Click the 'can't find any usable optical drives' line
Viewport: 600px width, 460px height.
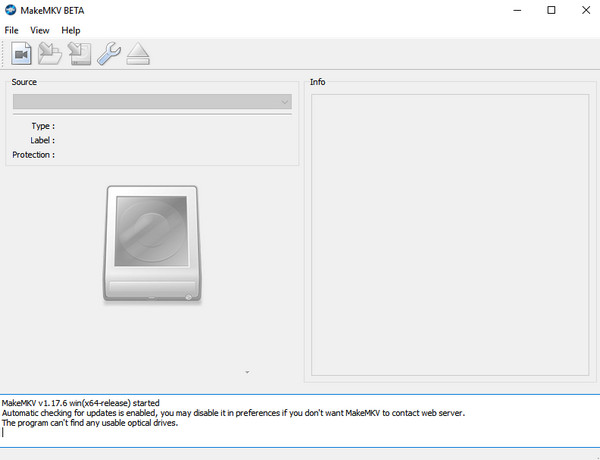[90, 423]
